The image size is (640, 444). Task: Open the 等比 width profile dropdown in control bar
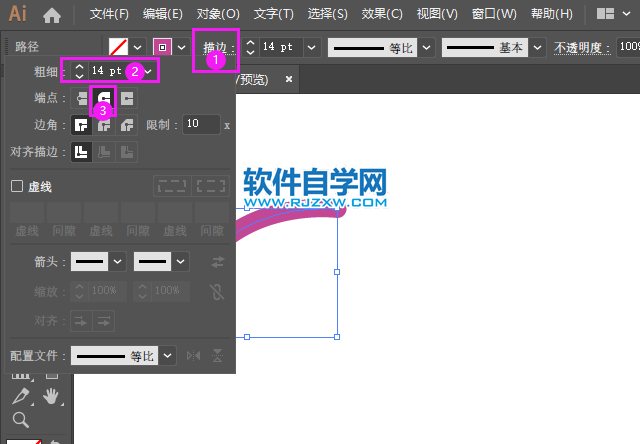[x=427, y=47]
